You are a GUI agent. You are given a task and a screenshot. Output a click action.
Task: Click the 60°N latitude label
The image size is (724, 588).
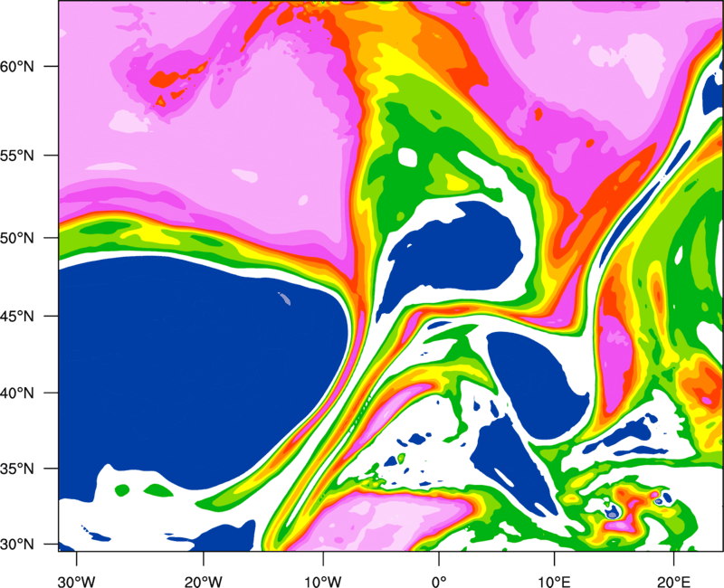coord(17,66)
